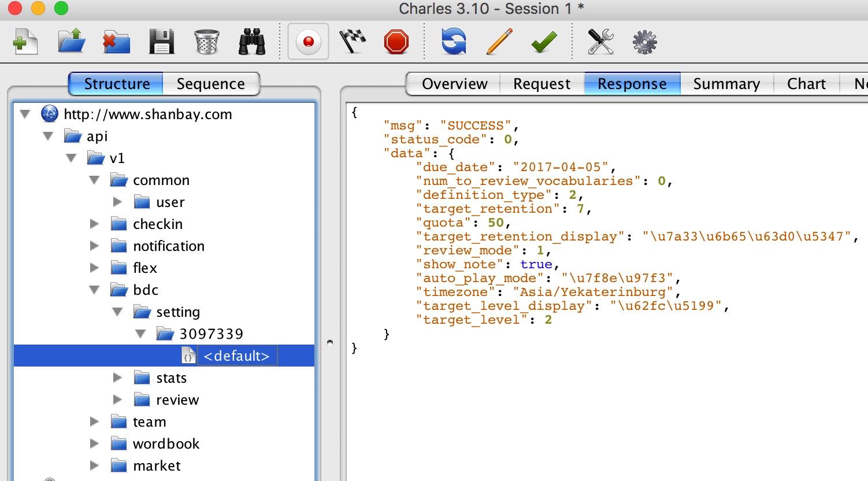Toggle breakpoints with the red stop sign icon
The image size is (868, 481).
(x=396, y=42)
